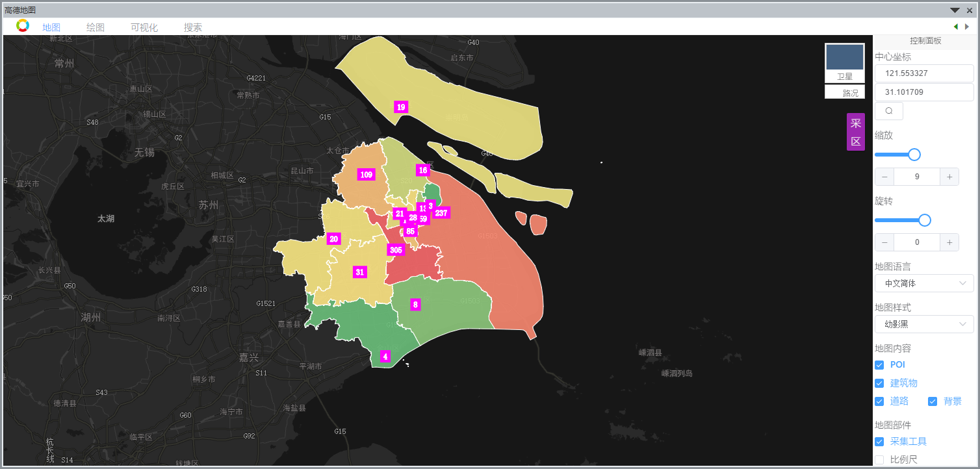The height and width of the screenshot is (469, 980).
Task: Click the rotation value field showing 0
Action: [x=917, y=242]
